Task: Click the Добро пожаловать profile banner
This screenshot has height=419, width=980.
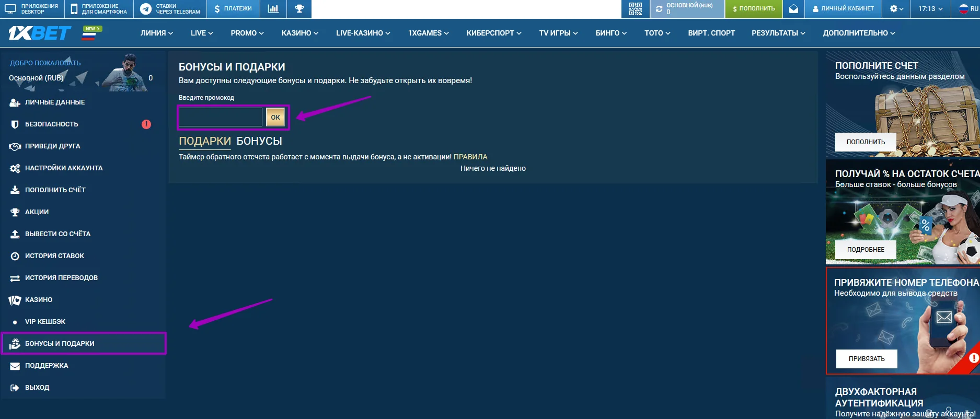Action: [83, 71]
